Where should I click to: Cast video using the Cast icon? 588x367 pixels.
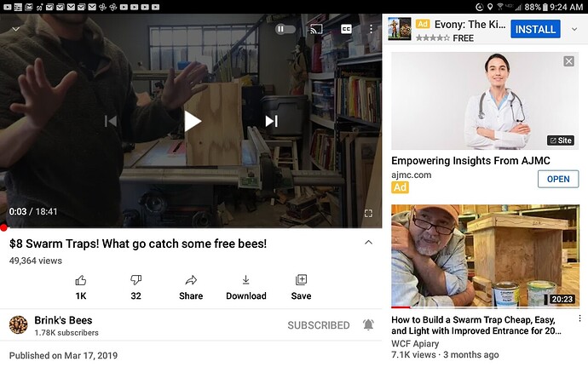[316, 29]
